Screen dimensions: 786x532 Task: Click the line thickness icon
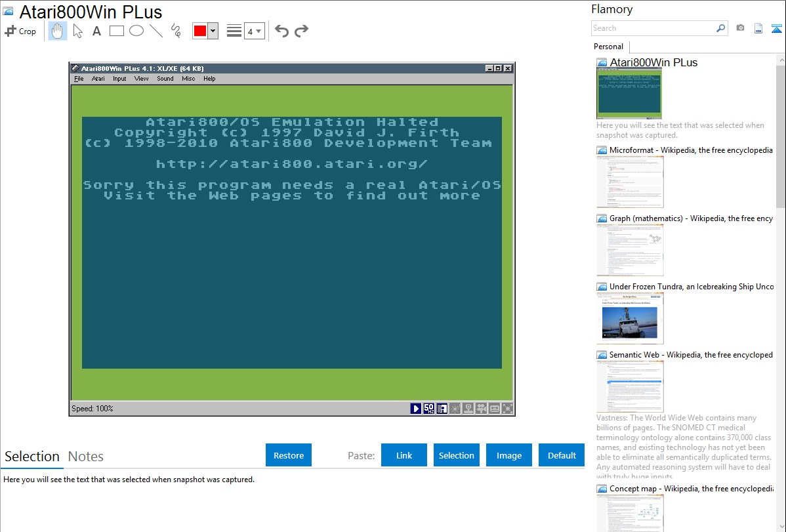tap(234, 31)
